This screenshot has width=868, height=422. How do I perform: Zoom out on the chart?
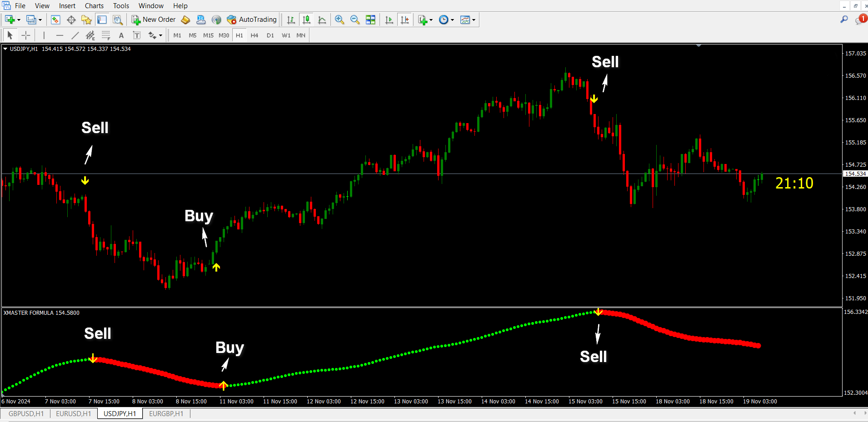coord(355,20)
